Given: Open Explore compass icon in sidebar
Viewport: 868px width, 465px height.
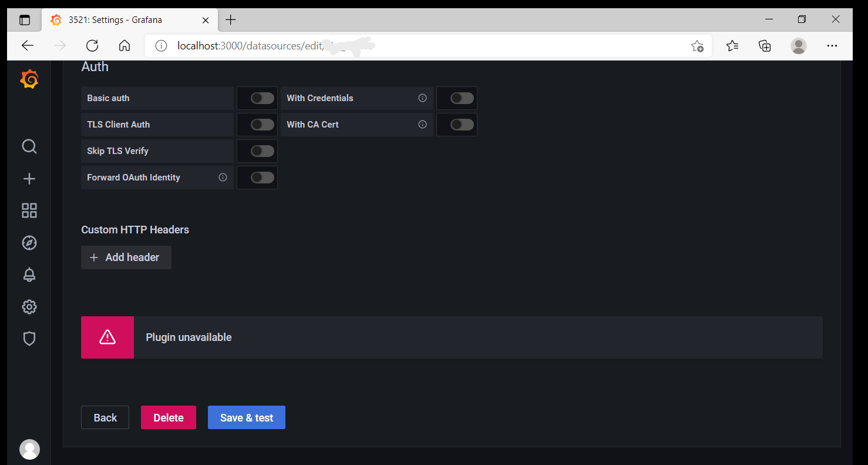Looking at the screenshot, I should click(29, 243).
